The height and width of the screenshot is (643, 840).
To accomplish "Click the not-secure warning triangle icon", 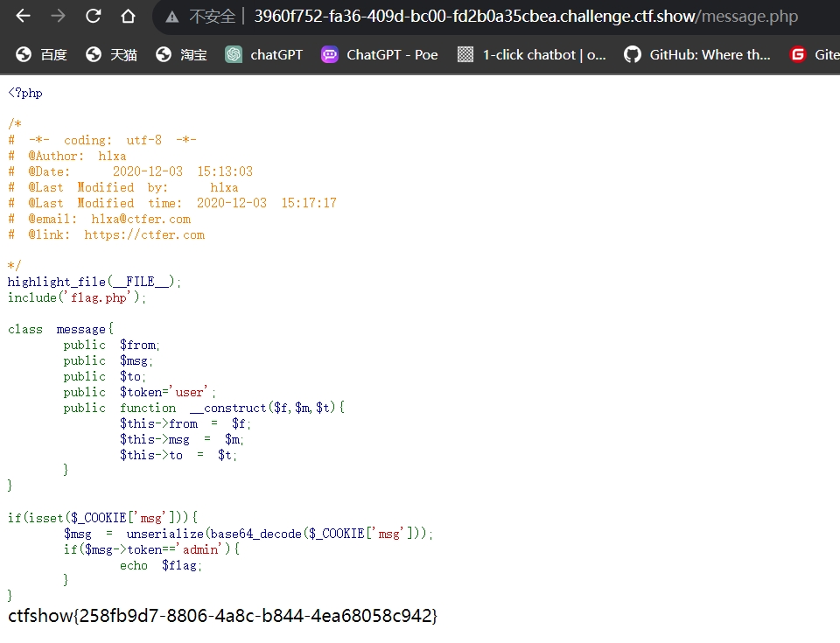I will coord(172,17).
